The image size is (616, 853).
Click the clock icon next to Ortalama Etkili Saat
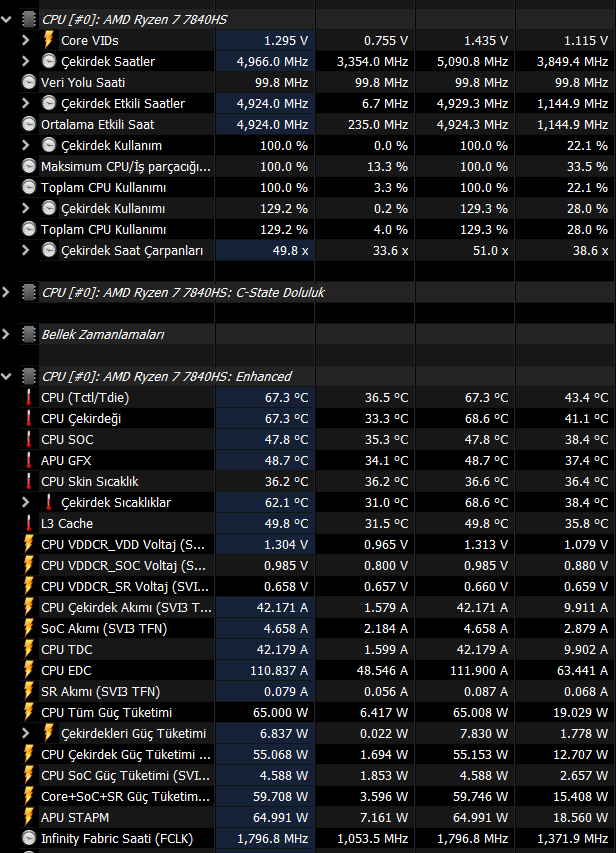(x=28, y=124)
